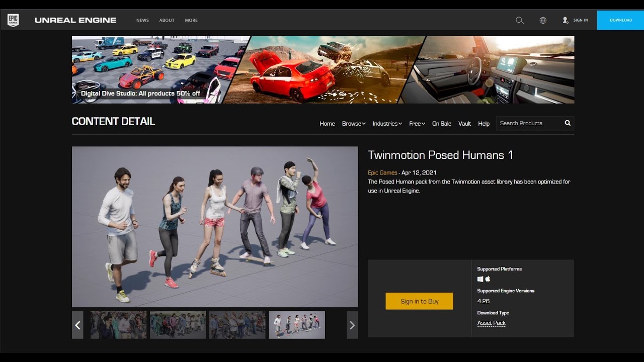
Task: Open the About menu item
Action: coord(167,20)
